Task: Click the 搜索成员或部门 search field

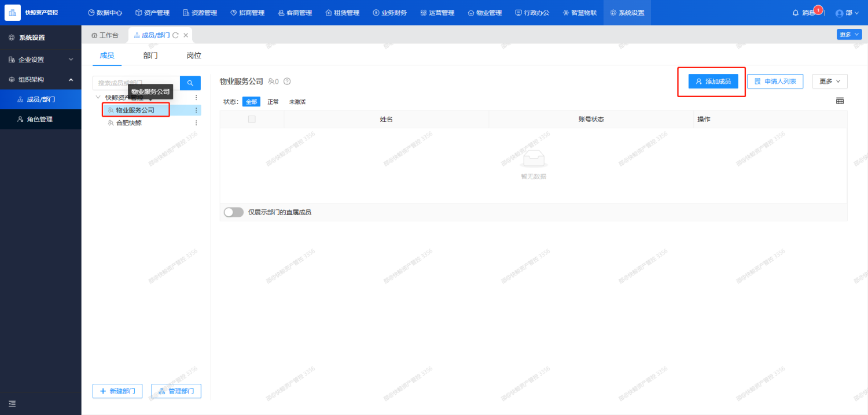Action: (136, 83)
